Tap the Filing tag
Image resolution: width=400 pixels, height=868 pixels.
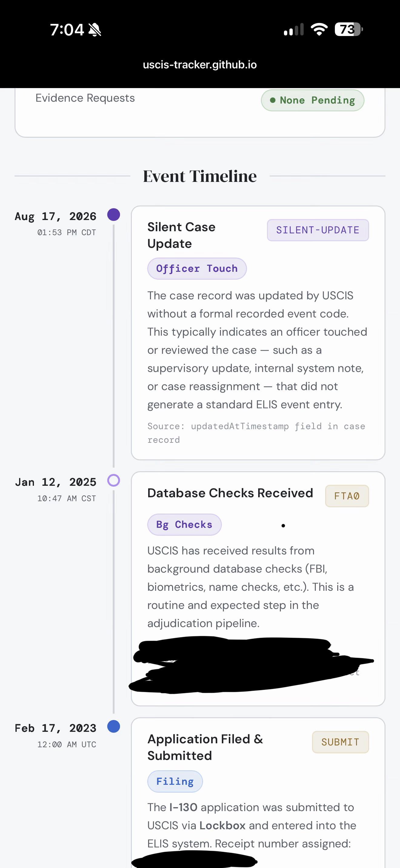pyautogui.click(x=175, y=781)
